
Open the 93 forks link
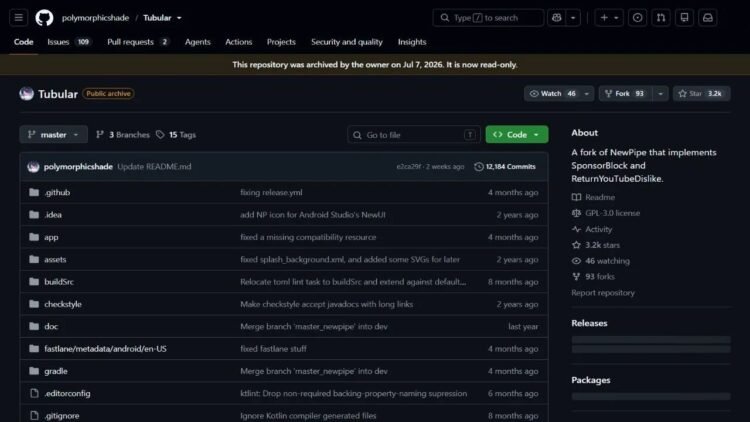(x=593, y=277)
